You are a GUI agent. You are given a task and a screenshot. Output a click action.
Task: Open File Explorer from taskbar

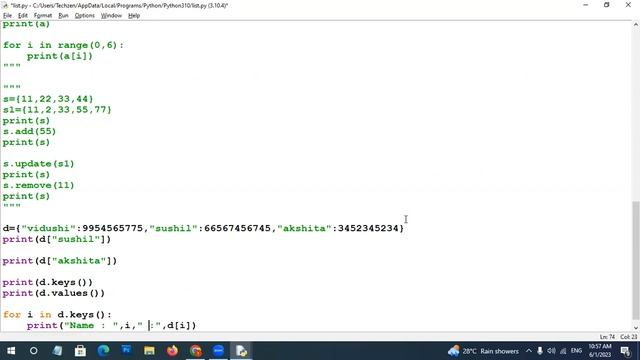click(149, 351)
